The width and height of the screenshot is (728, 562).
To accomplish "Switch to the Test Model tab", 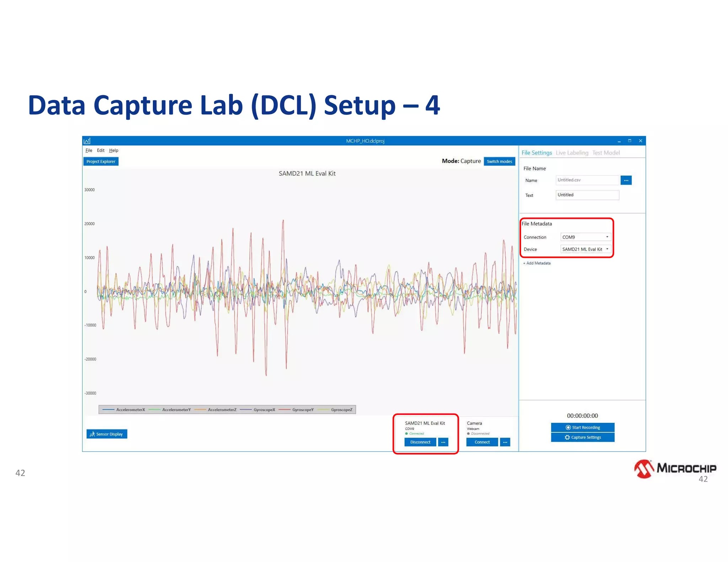I will 606,153.
